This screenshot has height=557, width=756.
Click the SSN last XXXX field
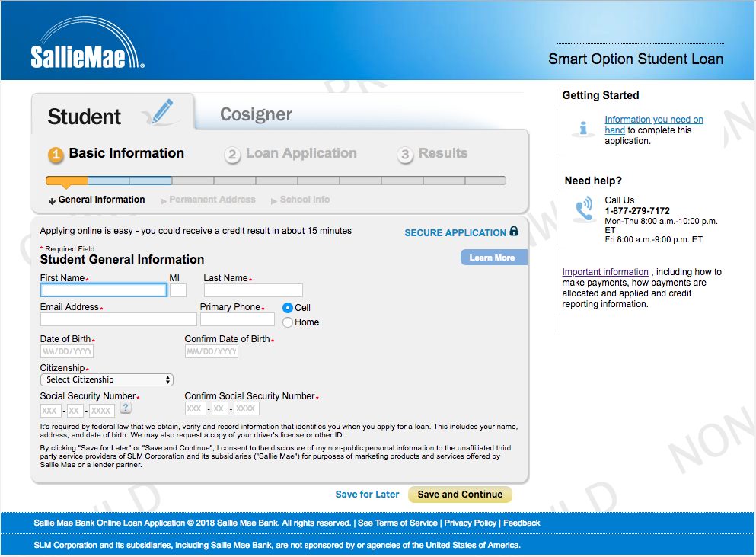tap(102, 411)
